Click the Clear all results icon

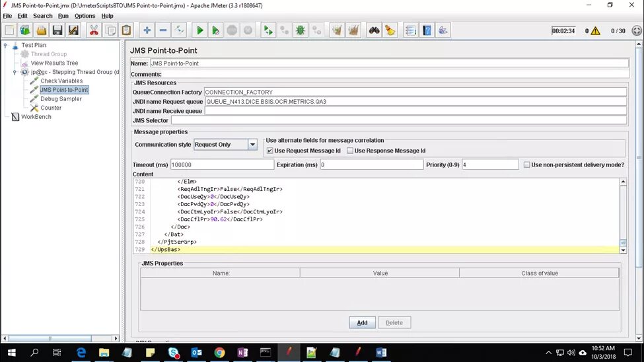[353, 30]
